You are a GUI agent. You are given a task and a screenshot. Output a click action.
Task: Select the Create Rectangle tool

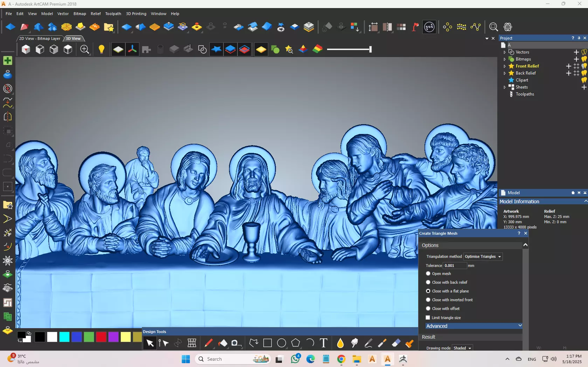(268, 343)
